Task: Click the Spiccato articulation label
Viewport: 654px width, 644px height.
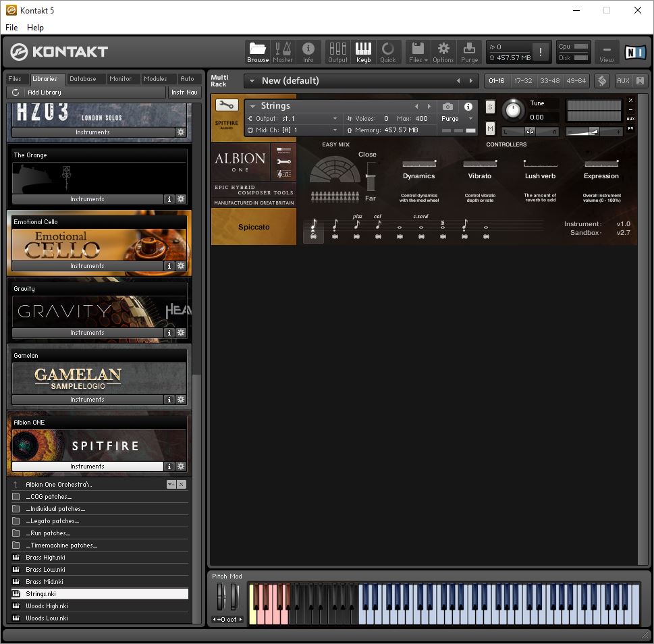Action: click(x=254, y=227)
